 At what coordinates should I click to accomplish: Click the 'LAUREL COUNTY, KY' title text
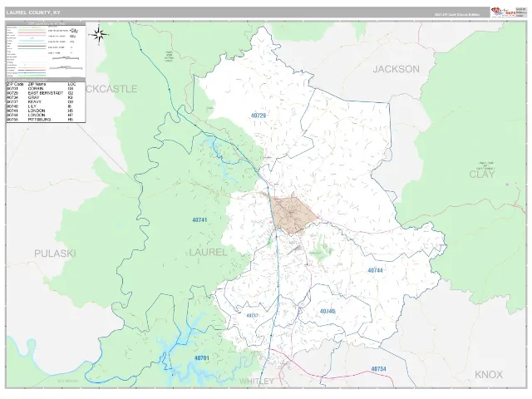pos(33,12)
